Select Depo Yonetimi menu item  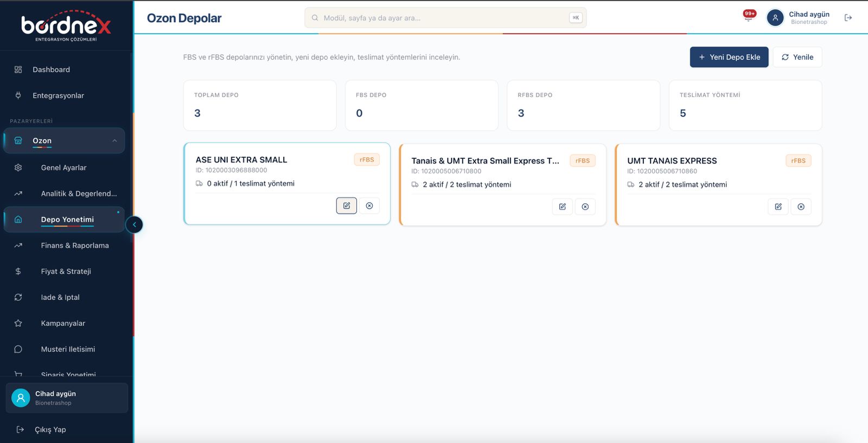click(64, 220)
